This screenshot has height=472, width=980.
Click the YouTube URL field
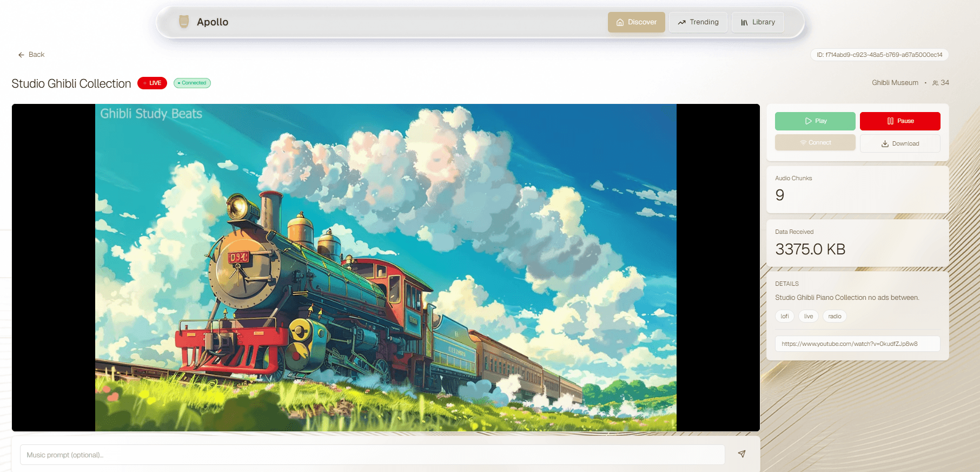(x=858, y=344)
